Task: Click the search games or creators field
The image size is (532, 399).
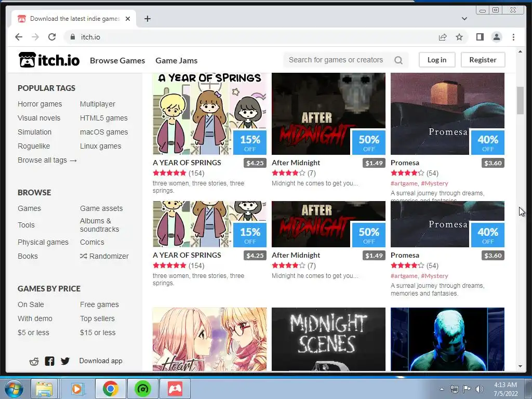Action: click(x=339, y=60)
